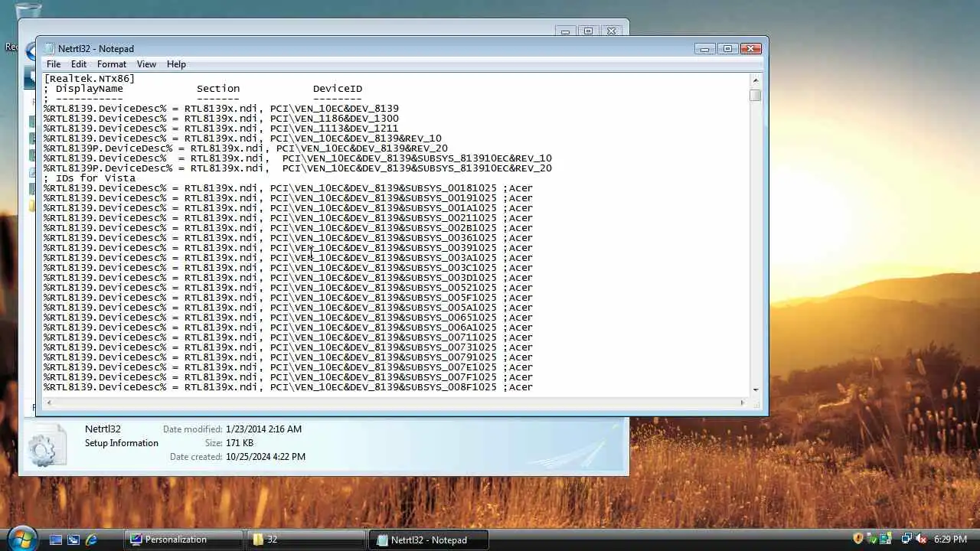This screenshot has width=980, height=551.
Task: Close the Explorer window behind Notepad
Action: point(611,31)
